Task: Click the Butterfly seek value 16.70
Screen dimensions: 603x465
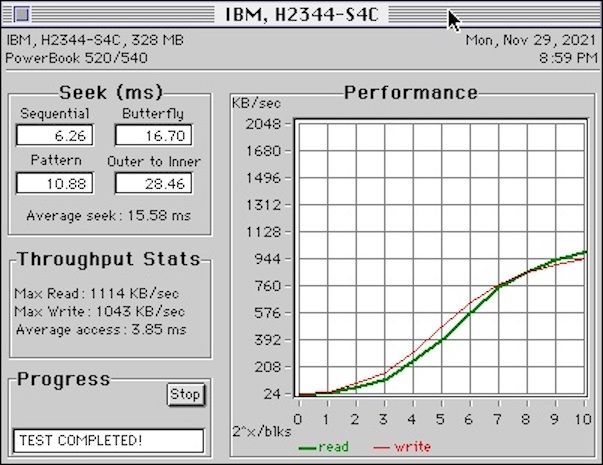Action: [x=153, y=135]
